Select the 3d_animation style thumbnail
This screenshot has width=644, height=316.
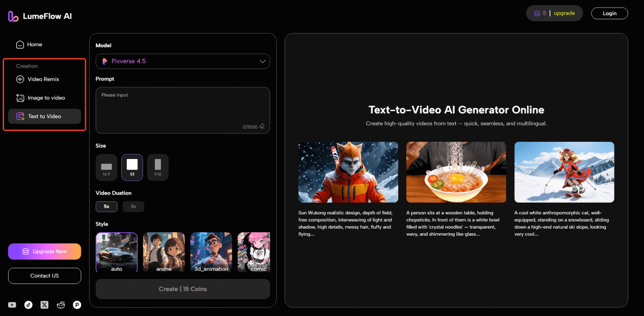tap(211, 252)
